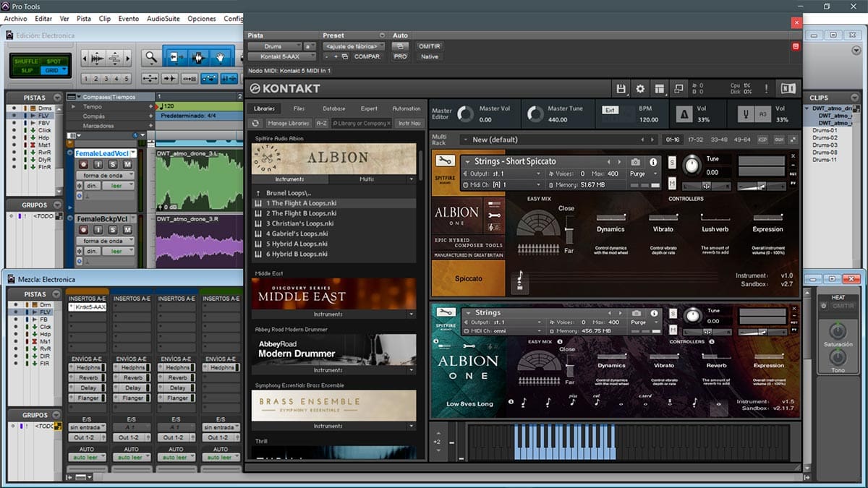Click camera snapshot icon on lower Strings instrument
This screenshot has width=868, height=488.
click(635, 312)
